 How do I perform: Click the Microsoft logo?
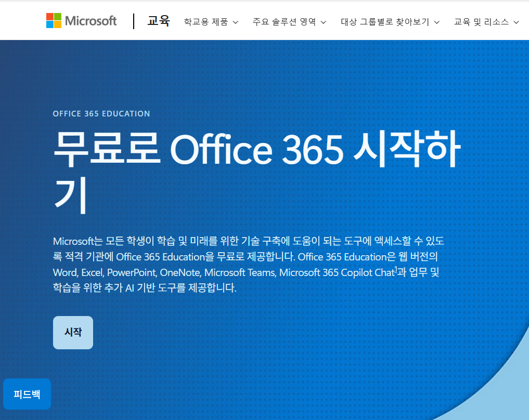pyautogui.click(x=81, y=21)
